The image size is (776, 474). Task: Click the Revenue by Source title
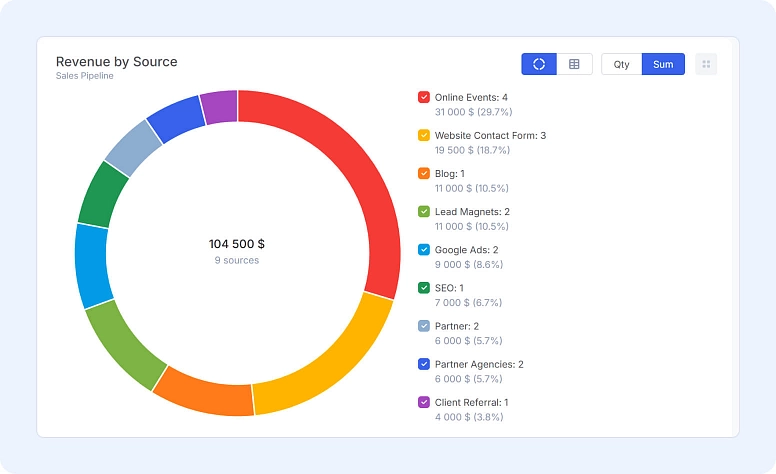(117, 62)
